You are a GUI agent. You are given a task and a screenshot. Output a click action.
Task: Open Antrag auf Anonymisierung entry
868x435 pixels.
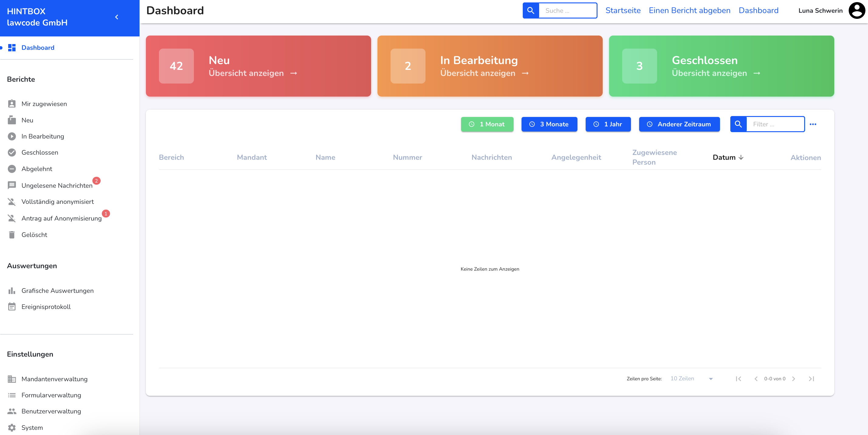click(62, 218)
